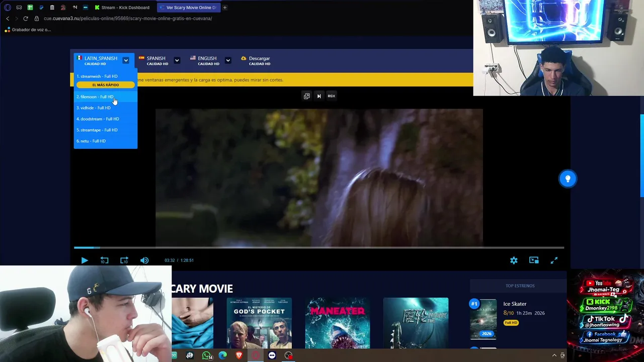
Task: Expand the ENGLISH language dropdown
Action: (x=228, y=60)
